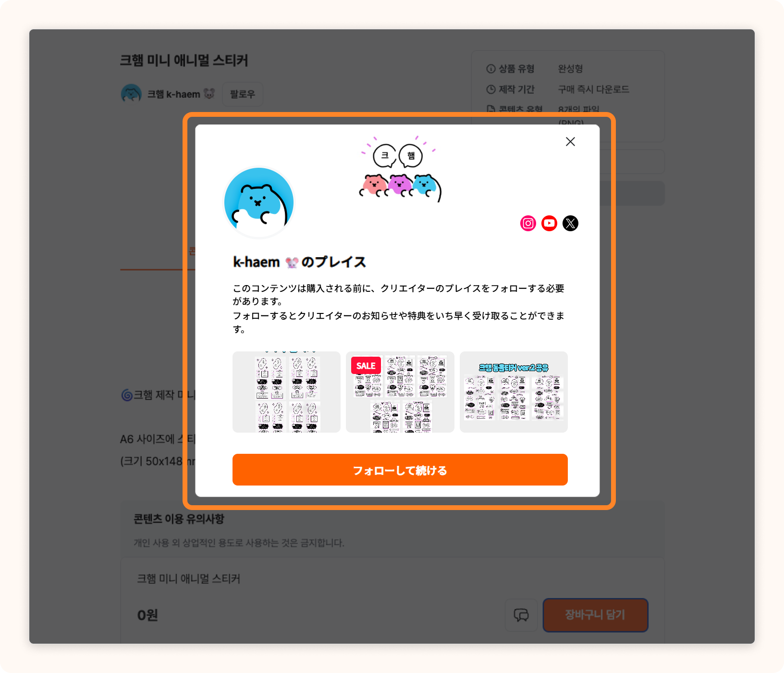
Task: Click the large blue hamster profile avatar
Action: (x=259, y=202)
